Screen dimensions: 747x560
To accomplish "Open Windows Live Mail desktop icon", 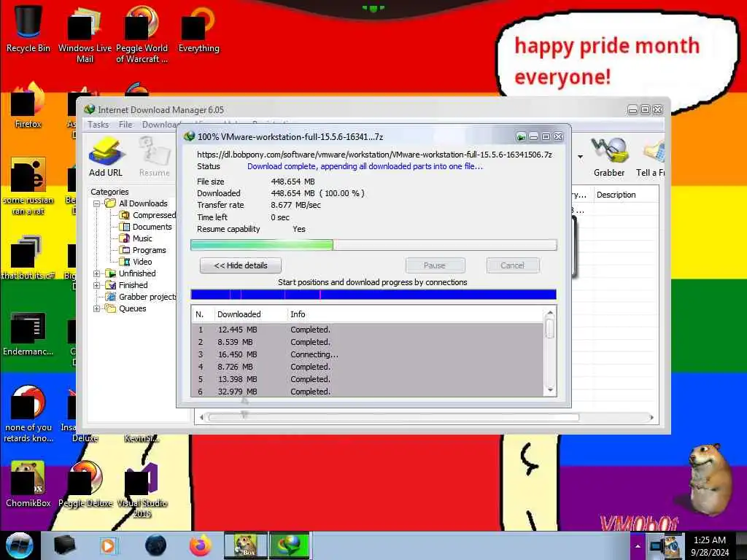I will (85, 34).
